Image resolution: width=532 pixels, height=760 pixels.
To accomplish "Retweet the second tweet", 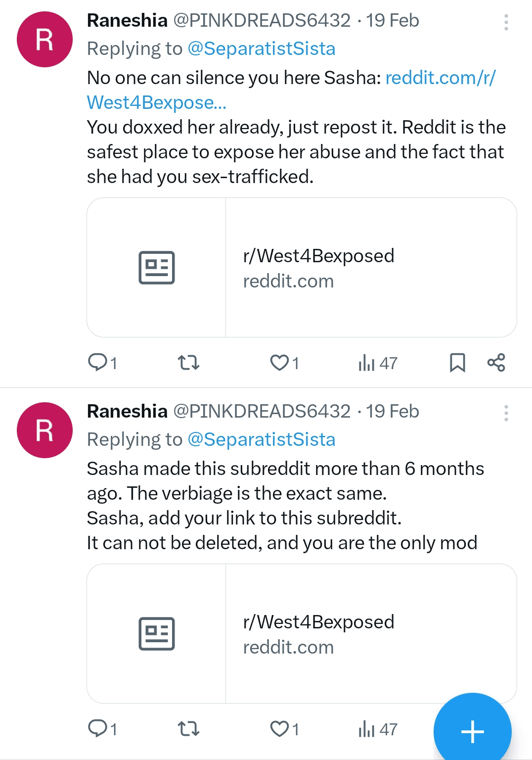I will pos(188,729).
